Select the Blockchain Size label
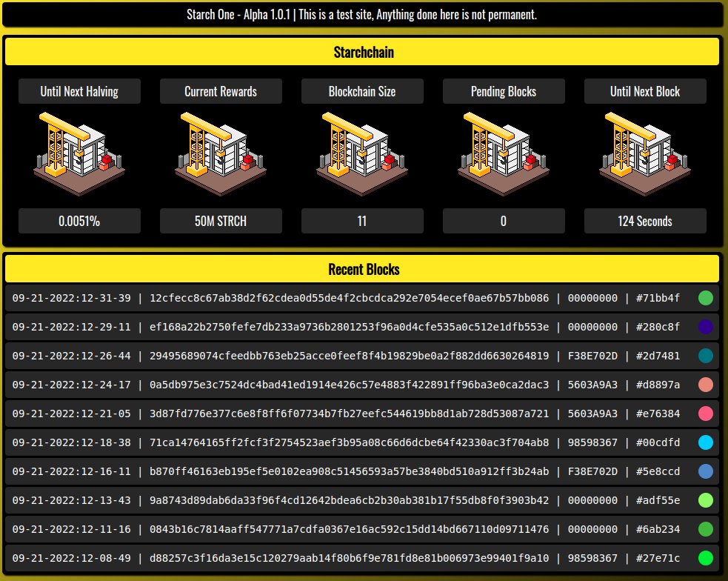Screen dimensions: 728x581 362,91
